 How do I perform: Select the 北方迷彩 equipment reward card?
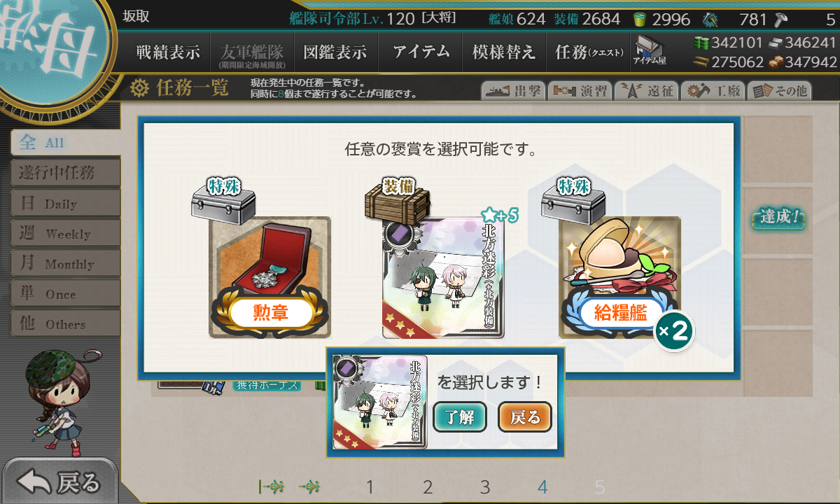pos(443,278)
